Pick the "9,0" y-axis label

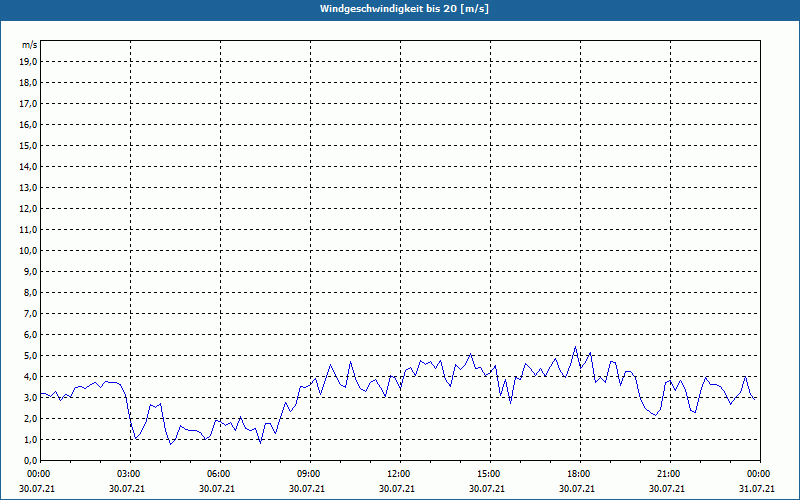[30, 271]
